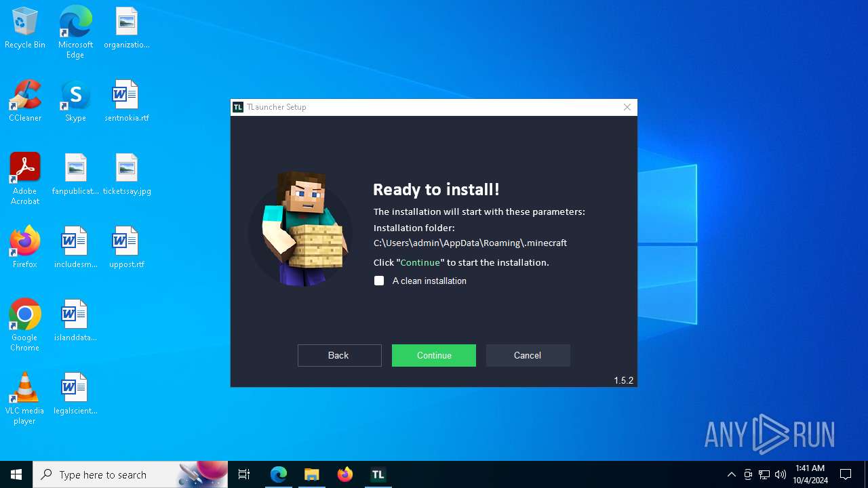The image size is (868, 488).
Task: Open the notification center icon
Action: point(846,474)
